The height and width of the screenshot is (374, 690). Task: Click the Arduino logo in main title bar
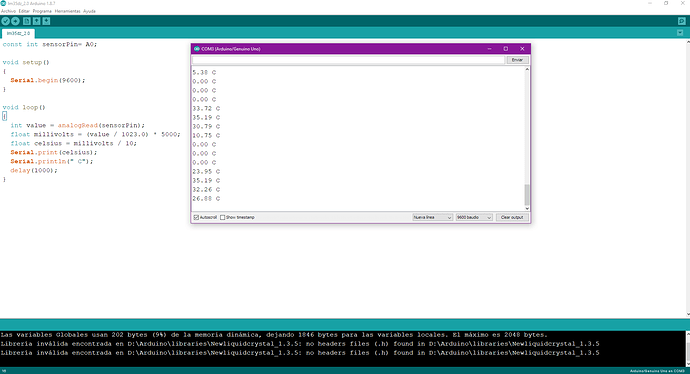(4, 3)
